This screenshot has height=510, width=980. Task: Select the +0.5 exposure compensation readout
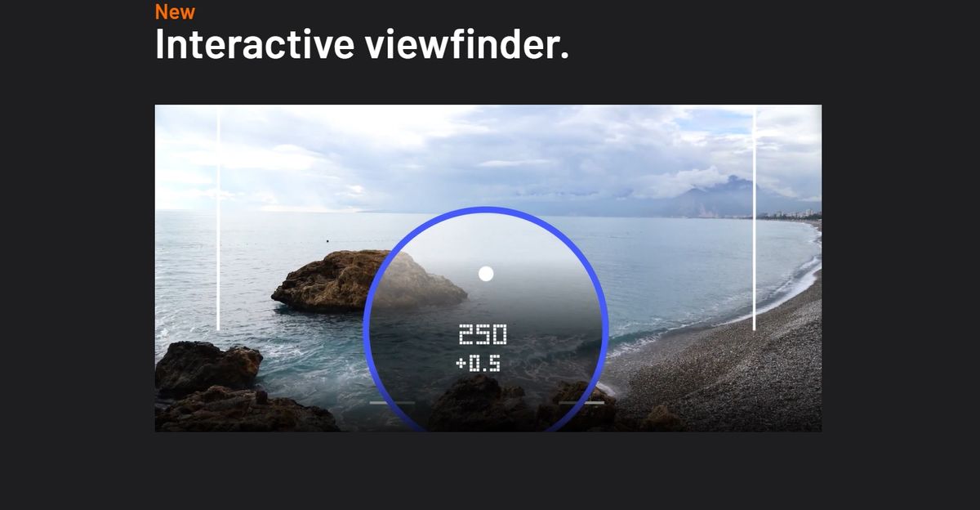(x=479, y=363)
